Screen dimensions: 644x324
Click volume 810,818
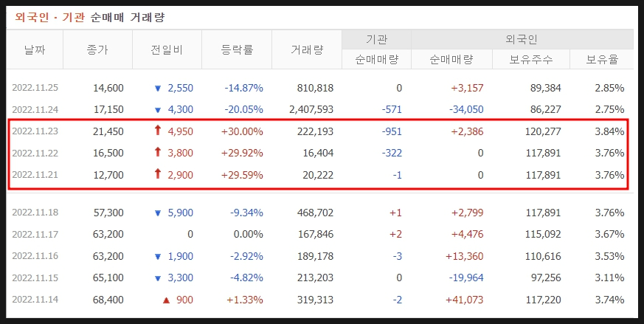(314, 88)
